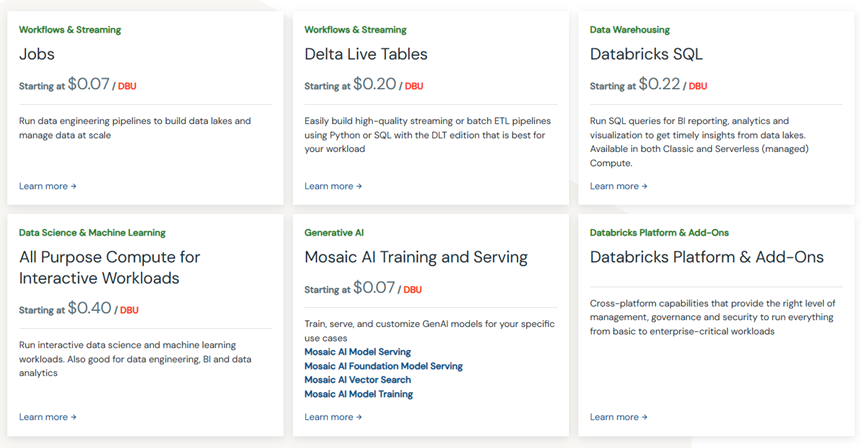Click the red DBU label in Jobs card
This screenshot has width=862, height=448.
point(127,86)
